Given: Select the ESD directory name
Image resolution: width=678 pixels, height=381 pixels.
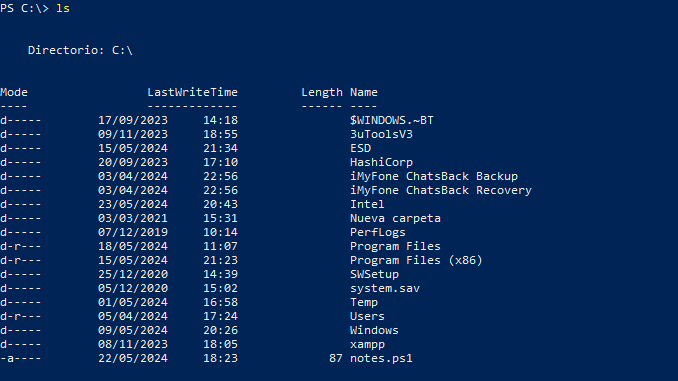Looking at the screenshot, I should 361,148.
